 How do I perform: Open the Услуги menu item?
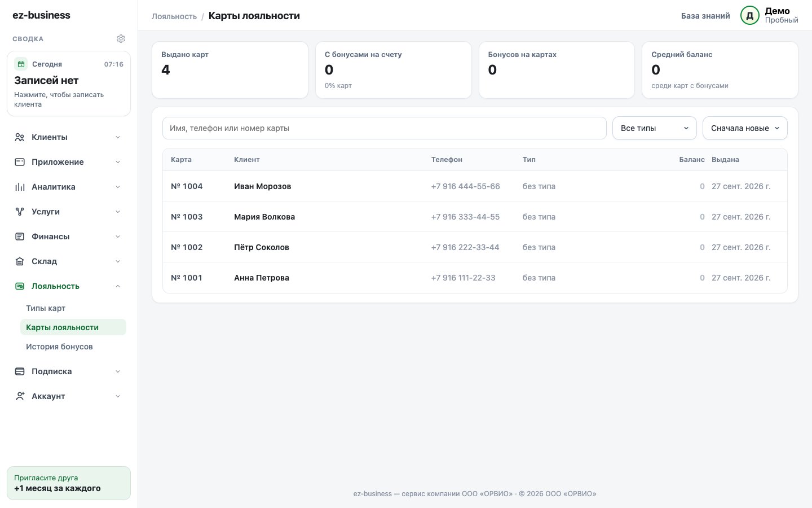point(69,212)
